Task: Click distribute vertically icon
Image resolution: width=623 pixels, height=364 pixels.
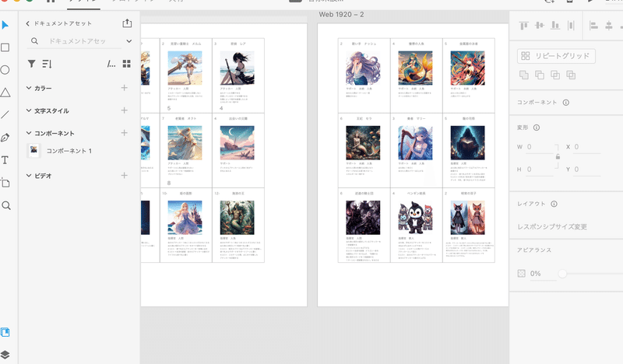Action: [571, 26]
